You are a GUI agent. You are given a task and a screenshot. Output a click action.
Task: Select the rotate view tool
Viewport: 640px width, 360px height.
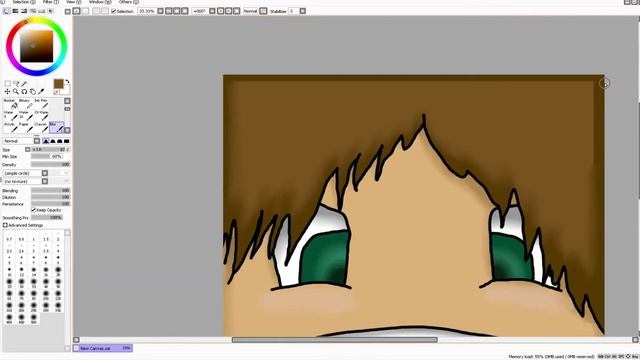coord(24,92)
